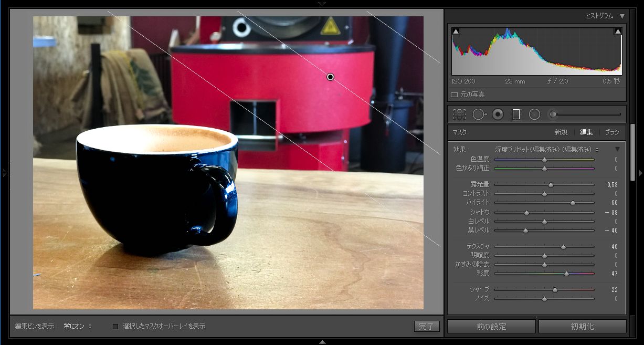The width and height of the screenshot is (644, 345).
Task: Click the 露光量 slider handle
Action: click(551, 185)
